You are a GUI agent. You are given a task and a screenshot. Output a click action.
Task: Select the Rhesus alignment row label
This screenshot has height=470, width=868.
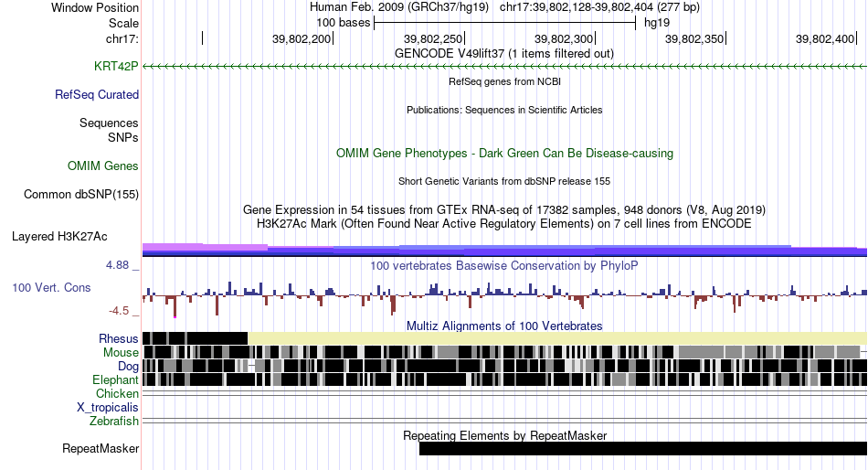(119, 338)
